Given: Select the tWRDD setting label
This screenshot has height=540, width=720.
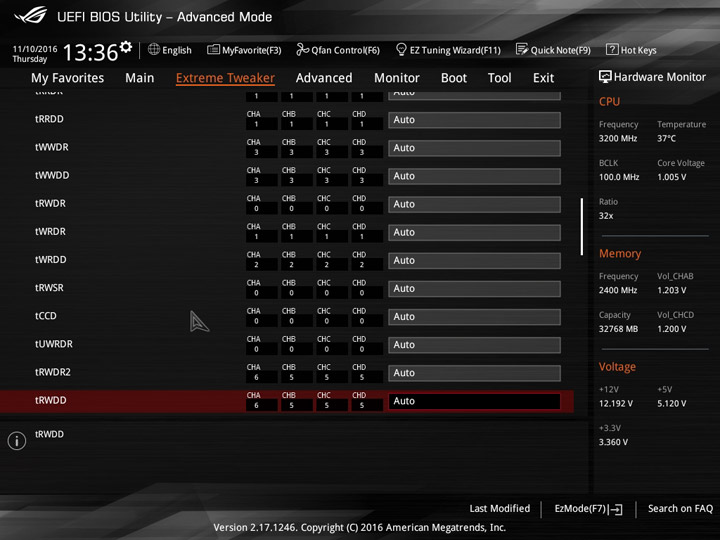Looking at the screenshot, I should pyautogui.click(x=51, y=259).
